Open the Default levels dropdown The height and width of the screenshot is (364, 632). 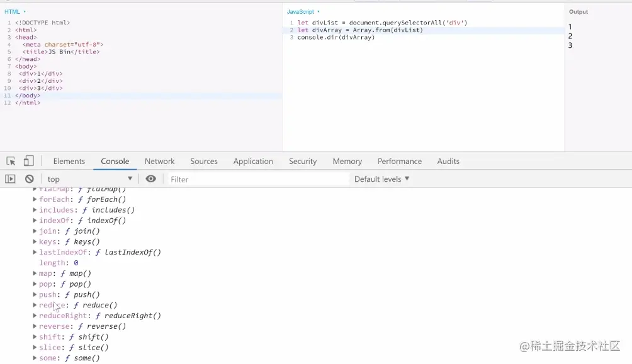click(381, 179)
